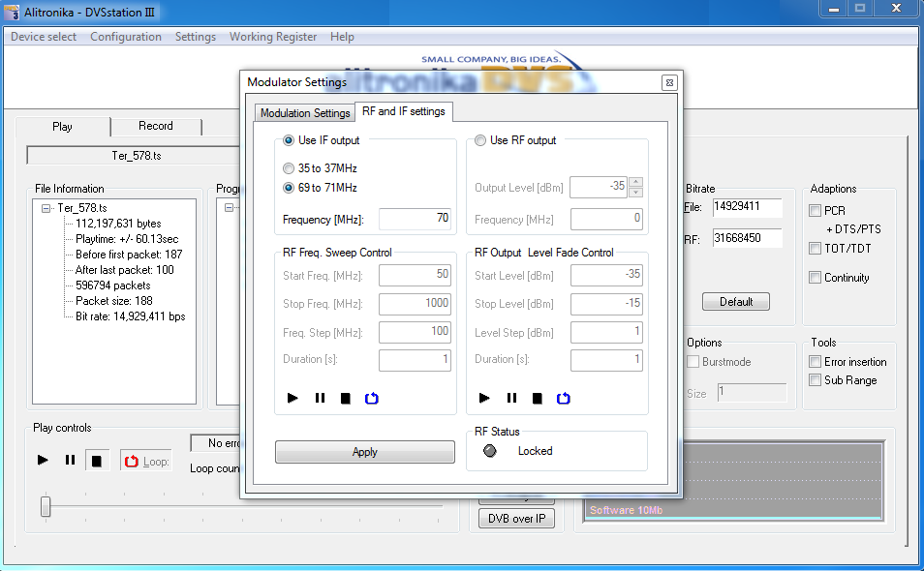
Task: Close the Modulator Settings dialog
Action: pyautogui.click(x=668, y=82)
